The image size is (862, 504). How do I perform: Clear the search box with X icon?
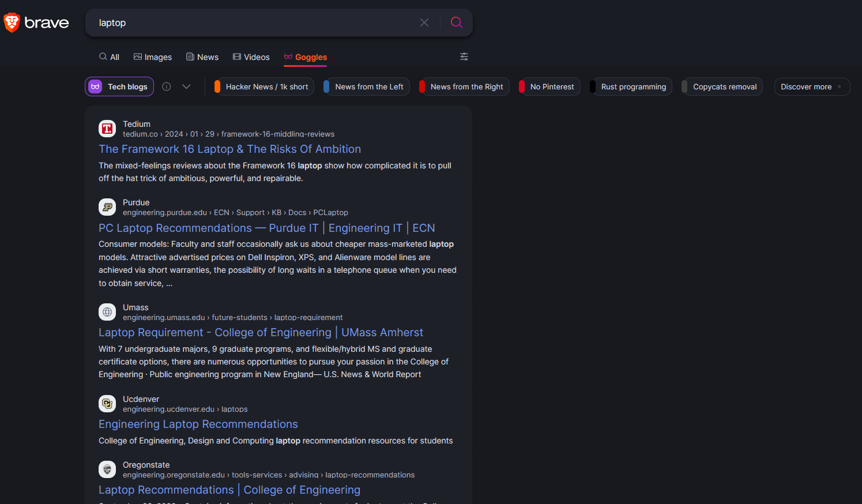424,22
